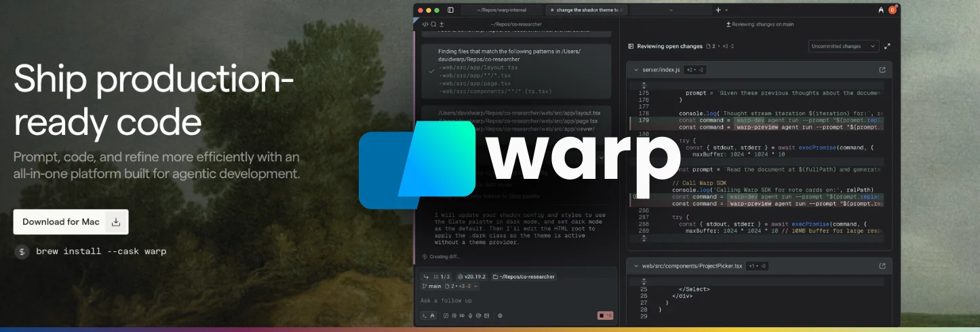Expand the review panel to full screen
Viewport: 980px width, 332px height.
tap(887, 46)
